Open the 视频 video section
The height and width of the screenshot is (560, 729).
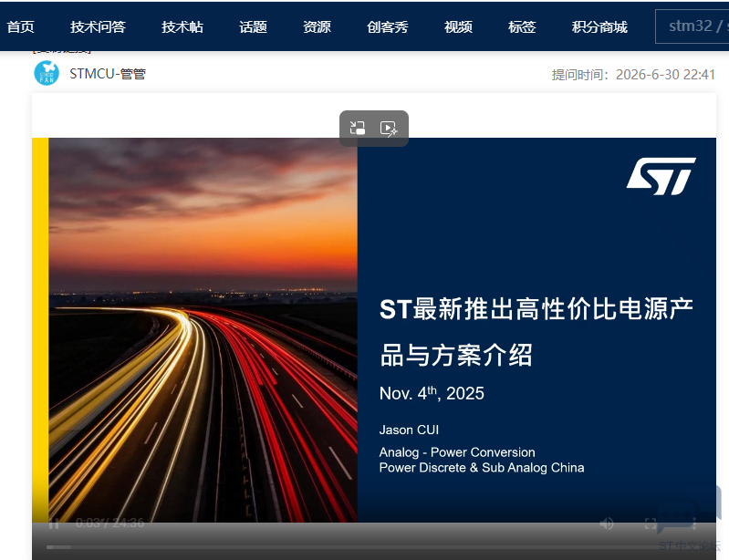point(458,27)
